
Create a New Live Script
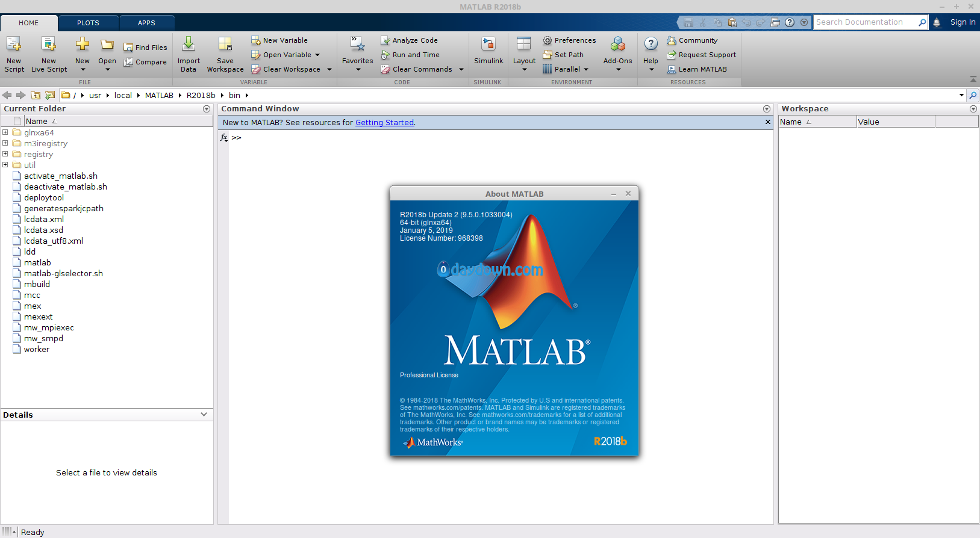[x=49, y=54]
